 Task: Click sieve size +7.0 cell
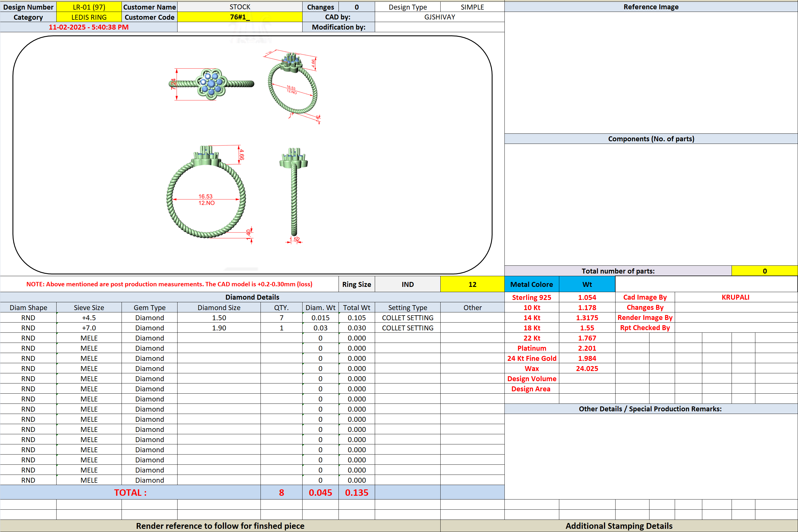89,328
